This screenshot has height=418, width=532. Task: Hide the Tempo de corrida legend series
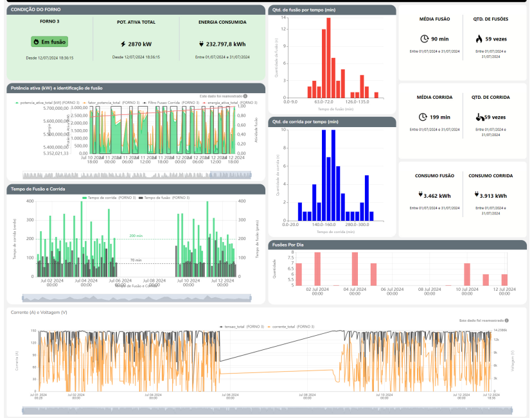pos(109,198)
